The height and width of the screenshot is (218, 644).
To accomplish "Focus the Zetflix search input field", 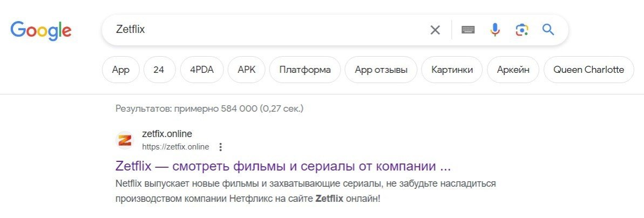I will [267, 30].
